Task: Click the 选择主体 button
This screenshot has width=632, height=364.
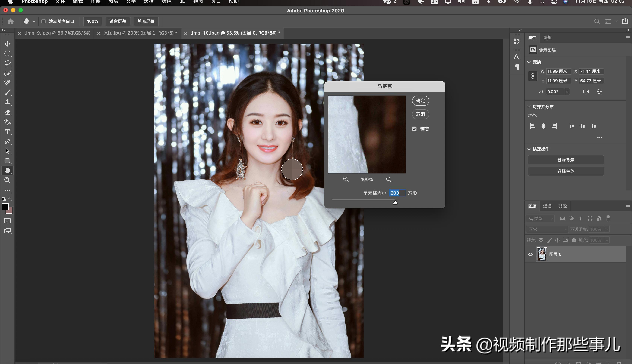Action: pyautogui.click(x=566, y=171)
